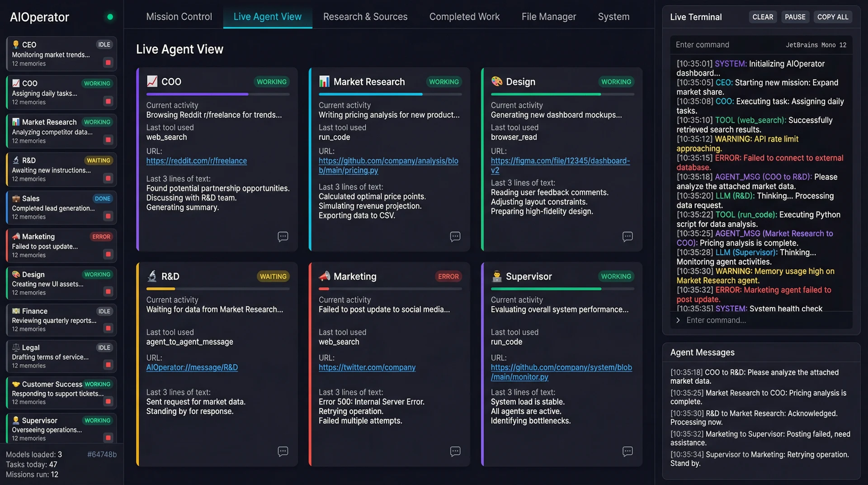This screenshot has width=868, height=485.
Task: Stop the Marketing agent in sidebar
Action: 108,254
